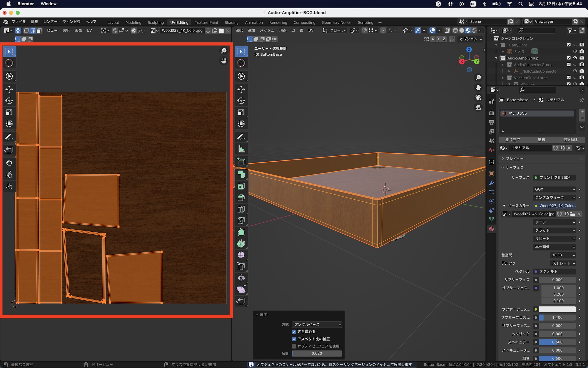
Task: Uncheck the 穴を埋める checkbox
Action: click(x=294, y=332)
